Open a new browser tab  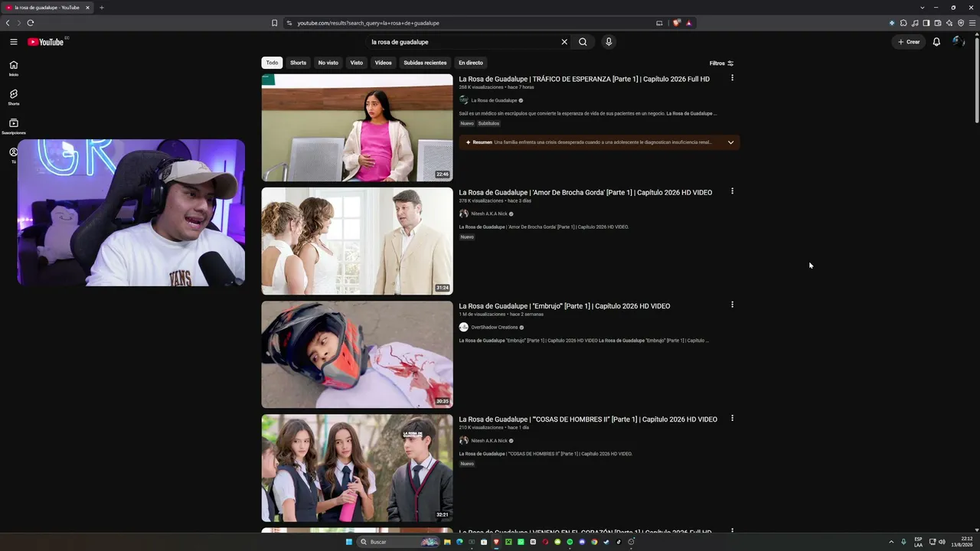[101, 8]
